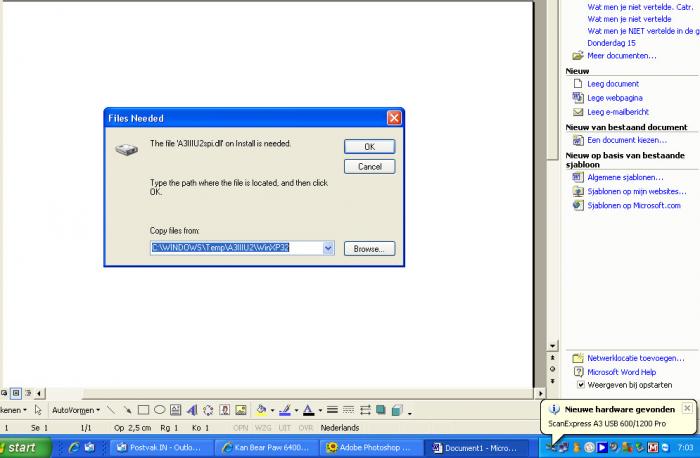Expand the Copy files from dropdown
This screenshot has height=458, width=700.
(328, 248)
